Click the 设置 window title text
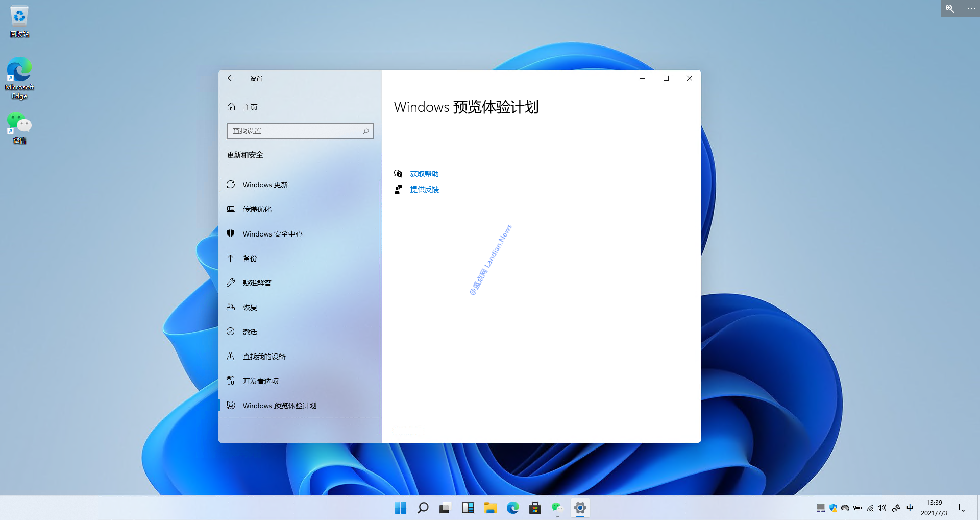The height and width of the screenshot is (520, 980). tap(256, 78)
